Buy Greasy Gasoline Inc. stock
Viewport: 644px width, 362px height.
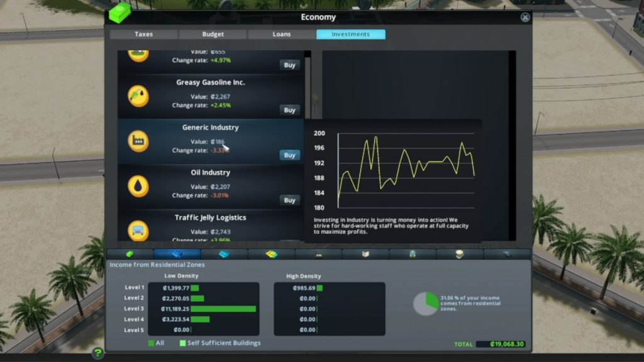(x=289, y=110)
